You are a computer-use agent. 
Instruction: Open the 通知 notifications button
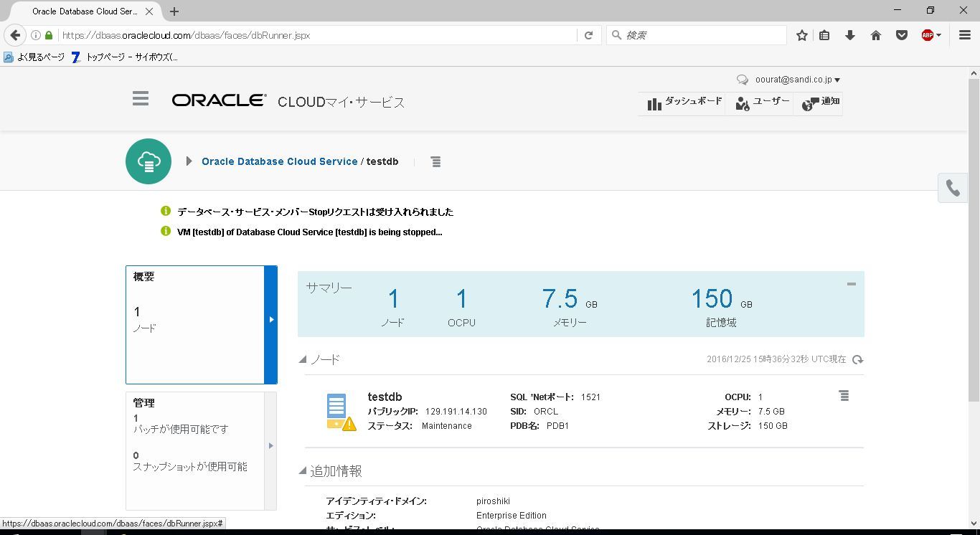point(820,103)
